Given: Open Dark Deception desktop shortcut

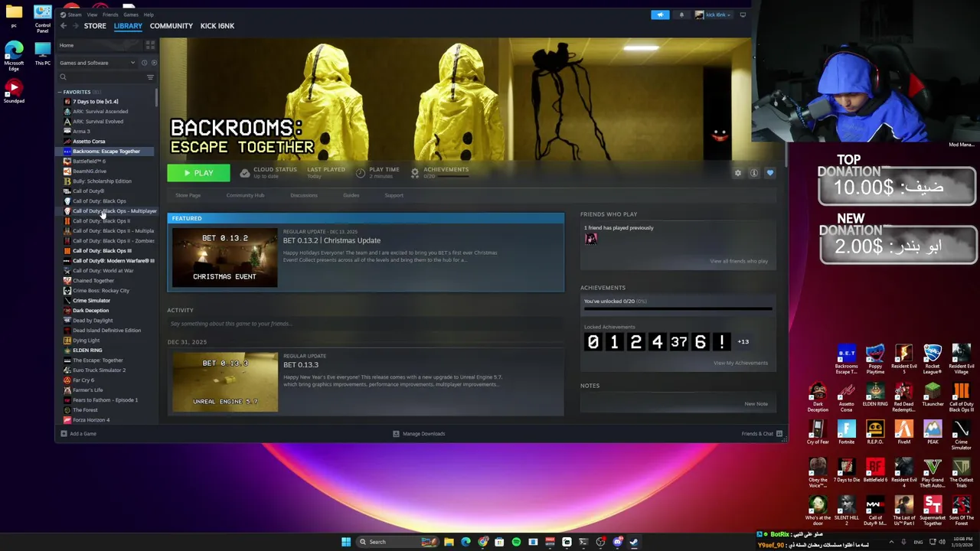Looking at the screenshot, I should click(x=818, y=396).
